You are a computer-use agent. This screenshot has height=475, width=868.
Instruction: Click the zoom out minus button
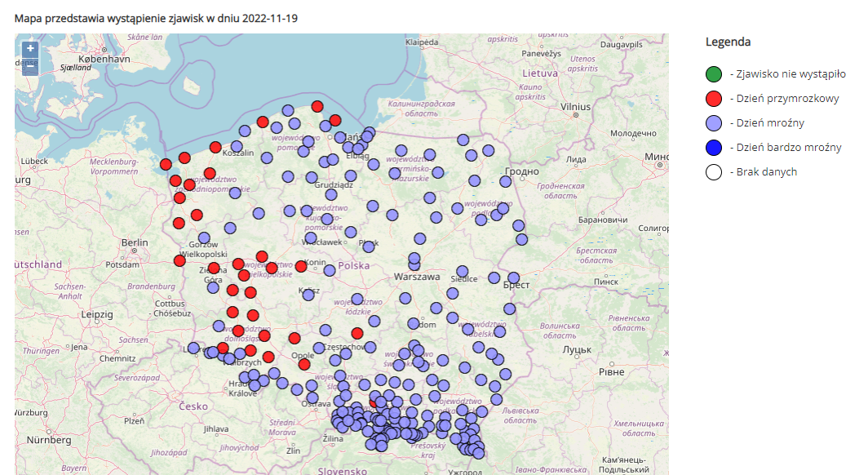point(30,68)
